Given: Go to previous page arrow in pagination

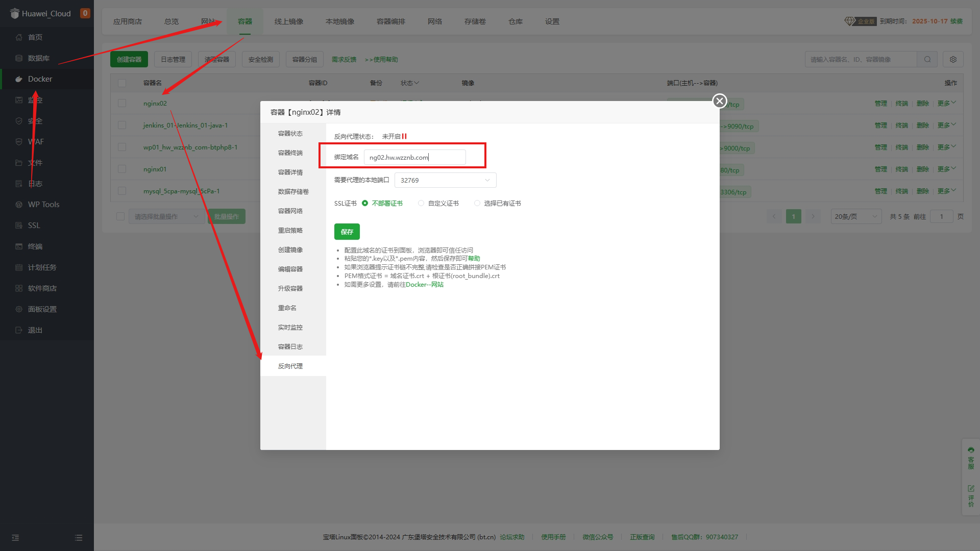Looking at the screenshot, I should point(774,216).
